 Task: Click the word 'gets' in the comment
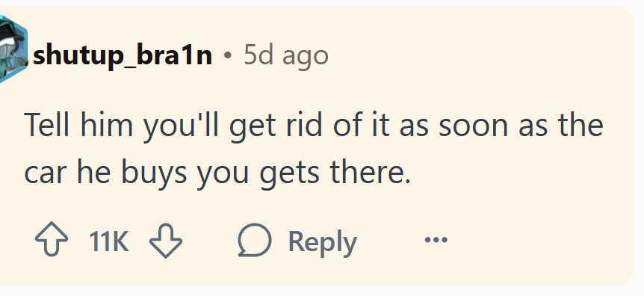289,174
